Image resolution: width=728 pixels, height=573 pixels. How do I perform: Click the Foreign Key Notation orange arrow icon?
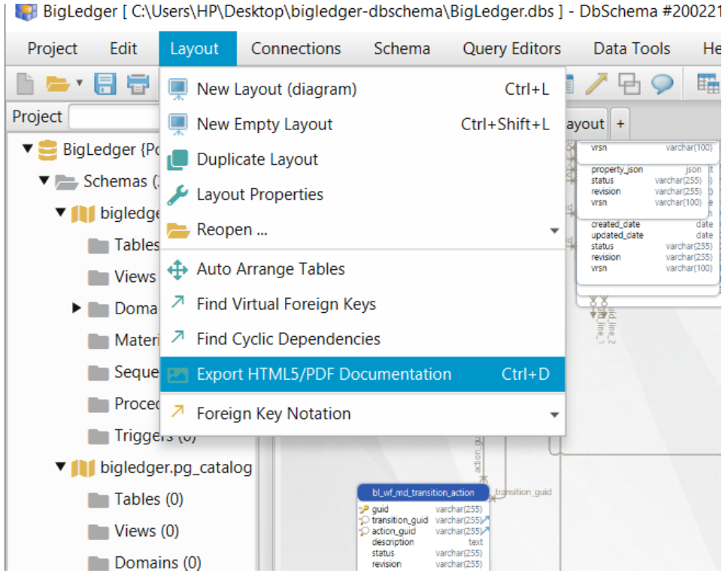point(177,411)
